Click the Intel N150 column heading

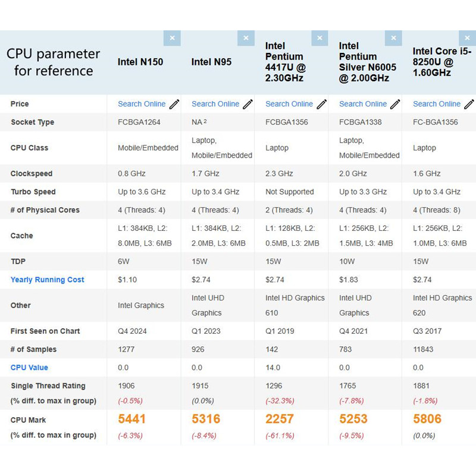point(140,62)
